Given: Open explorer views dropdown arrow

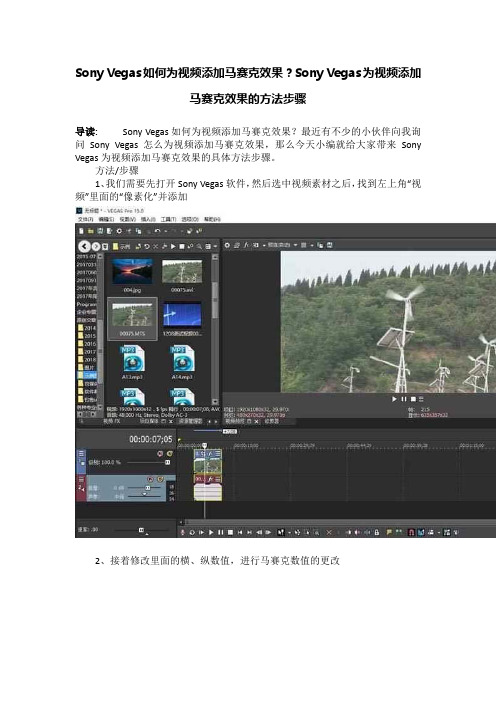Looking at the screenshot, I should tap(215, 246).
